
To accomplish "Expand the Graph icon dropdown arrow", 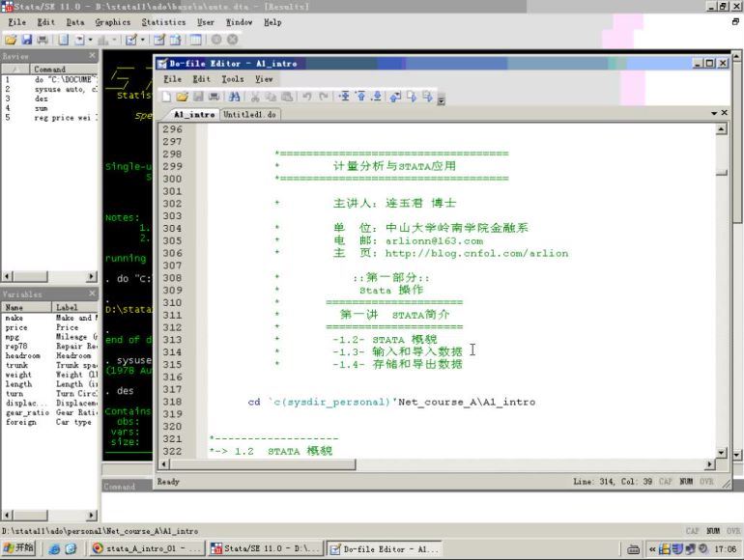I will pos(114,40).
